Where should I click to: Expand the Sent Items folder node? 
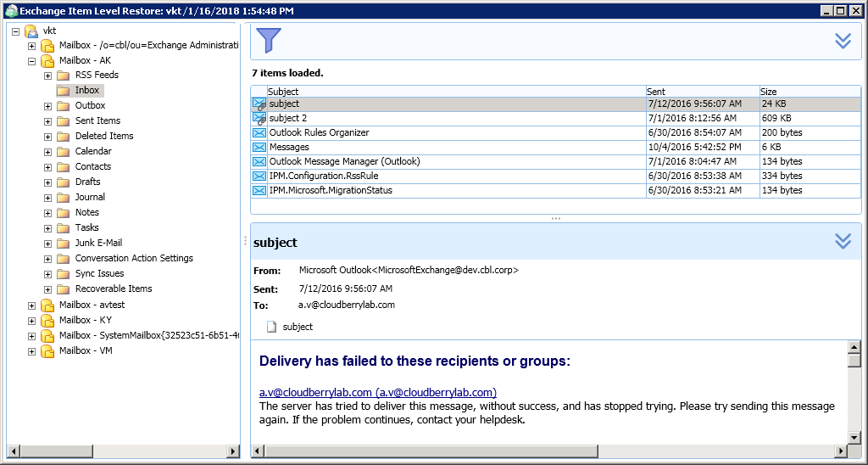click(48, 120)
